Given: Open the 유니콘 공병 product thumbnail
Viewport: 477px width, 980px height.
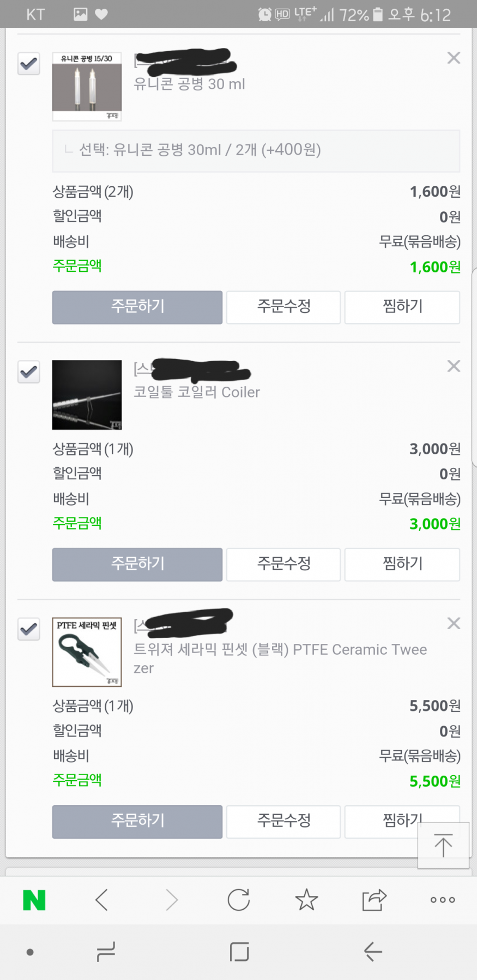Looking at the screenshot, I should (87, 87).
